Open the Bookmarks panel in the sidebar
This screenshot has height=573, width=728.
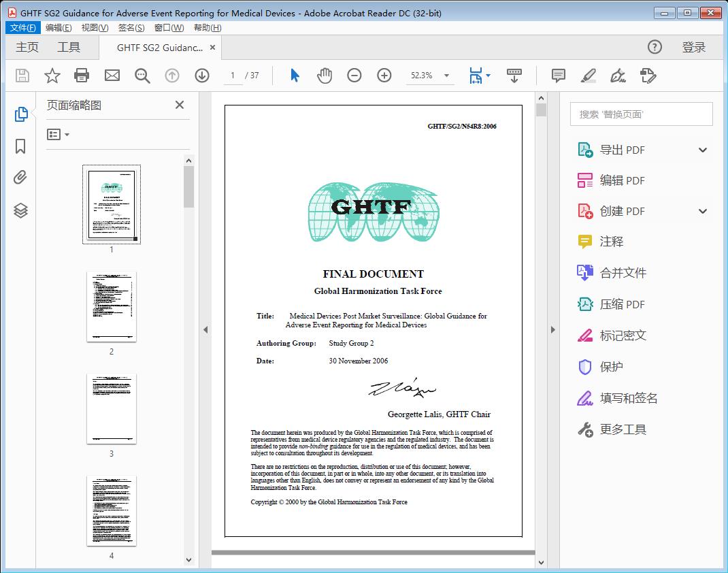pyautogui.click(x=20, y=146)
